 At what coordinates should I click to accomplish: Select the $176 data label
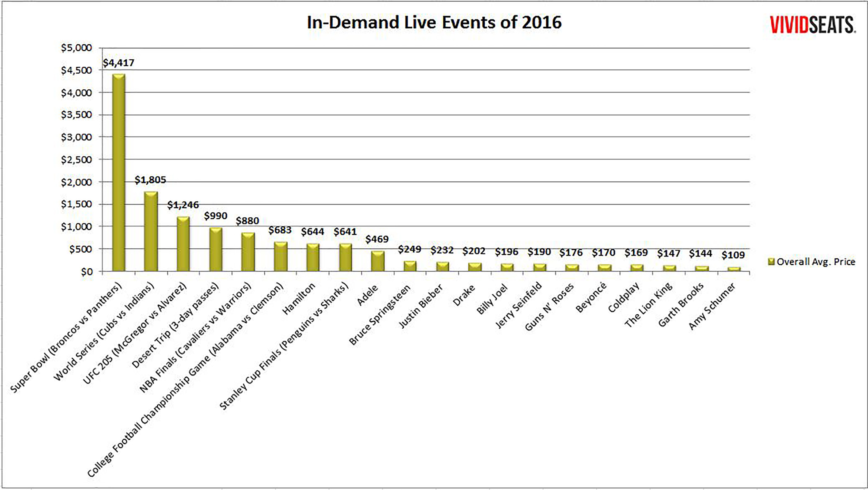coord(571,252)
